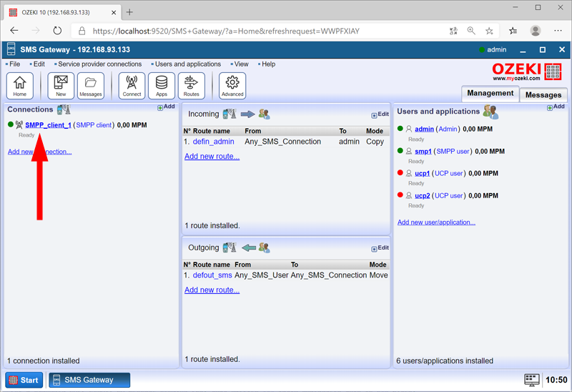The height and width of the screenshot is (392, 572).
Task: Open the ucp1 UCP user
Action: (423, 173)
